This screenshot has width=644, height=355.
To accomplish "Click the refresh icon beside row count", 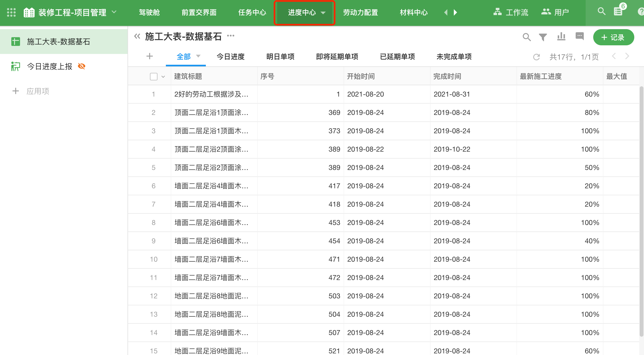I will 536,57.
